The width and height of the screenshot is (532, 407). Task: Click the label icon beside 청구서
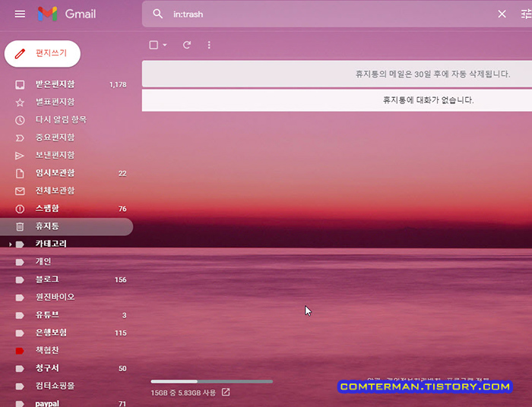pos(20,369)
